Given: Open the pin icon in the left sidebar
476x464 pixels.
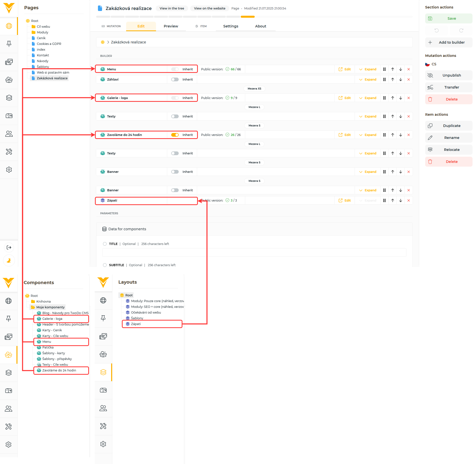Looking at the screenshot, I should pyautogui.click(x=9, y=44).
